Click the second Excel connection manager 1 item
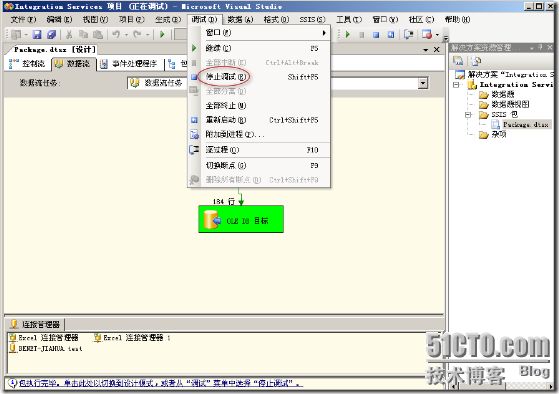Viewport: 559px width, 394px height. click(x=132, y=337)
